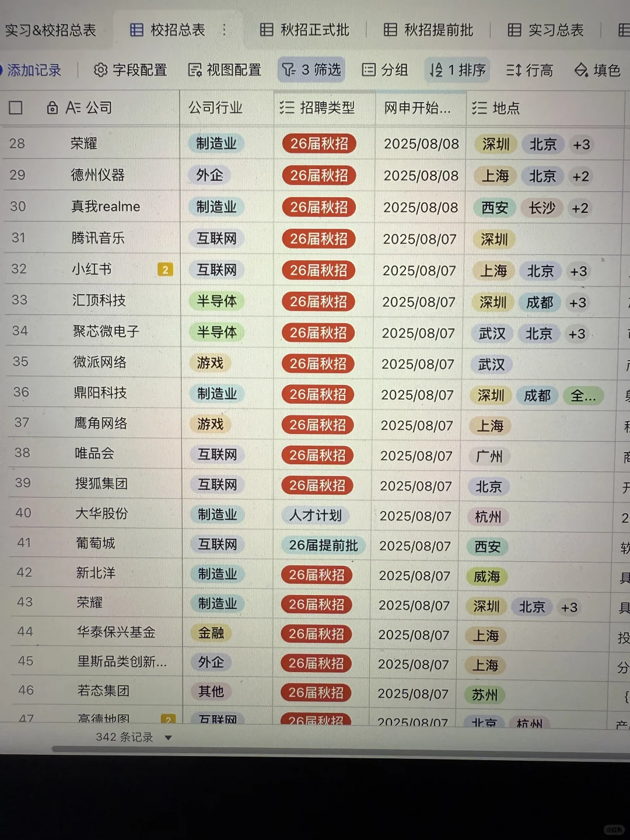Click row number 28

point(17,143)
